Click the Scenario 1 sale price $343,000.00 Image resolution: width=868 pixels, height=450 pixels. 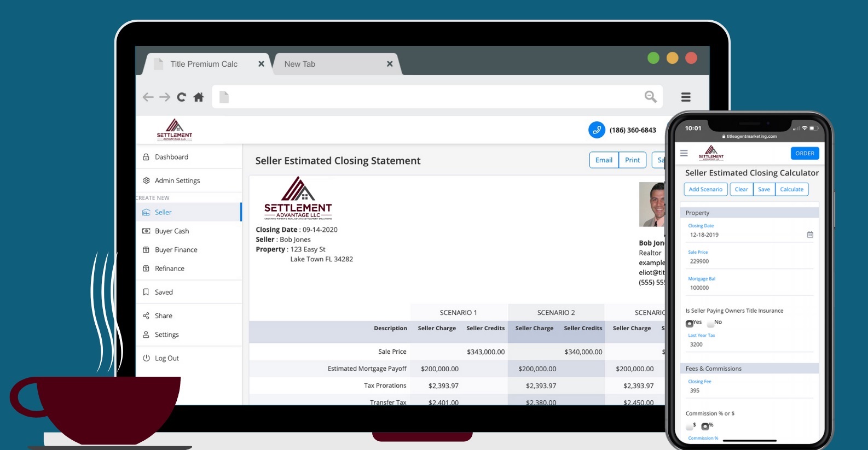coord(485,352)
